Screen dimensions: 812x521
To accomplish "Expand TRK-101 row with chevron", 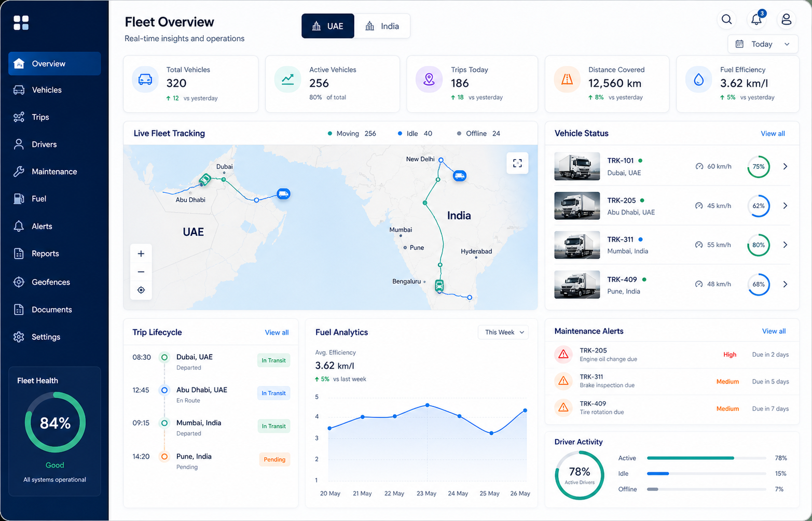I will click(x=785, y=166).
